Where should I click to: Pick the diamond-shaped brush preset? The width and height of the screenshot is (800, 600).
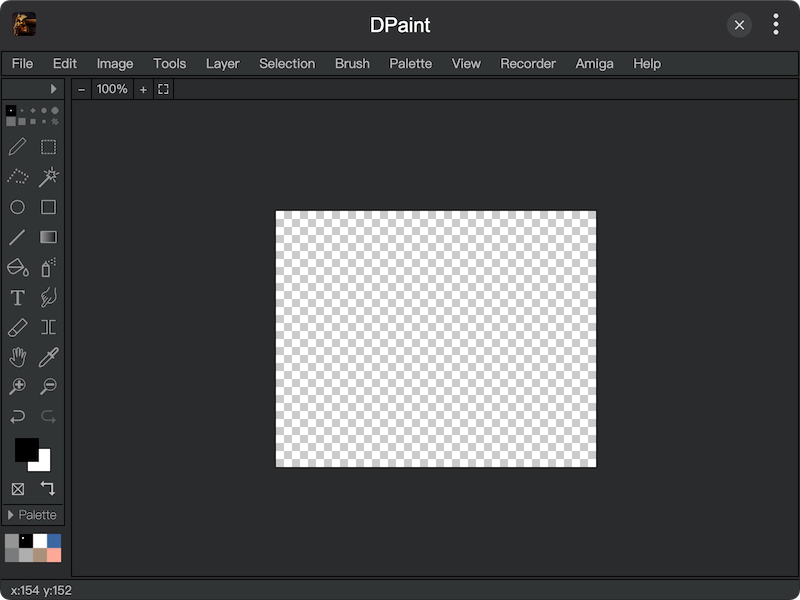[33, 110]
